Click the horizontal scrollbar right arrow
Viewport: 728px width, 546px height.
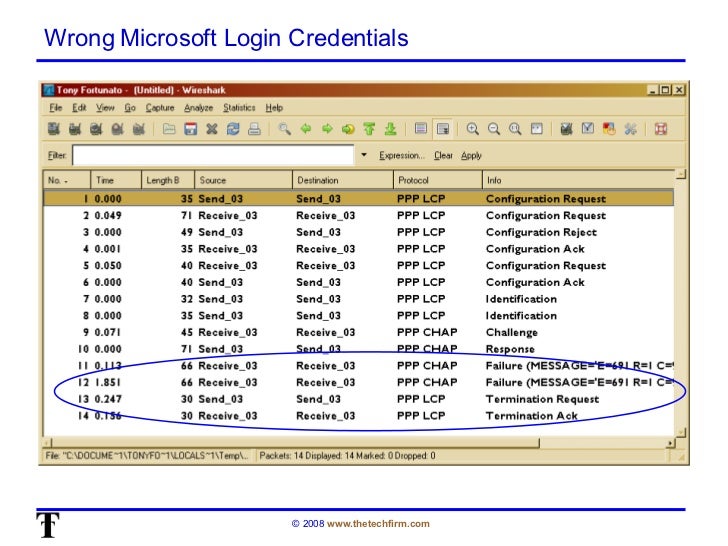click(x=670, y=443)
